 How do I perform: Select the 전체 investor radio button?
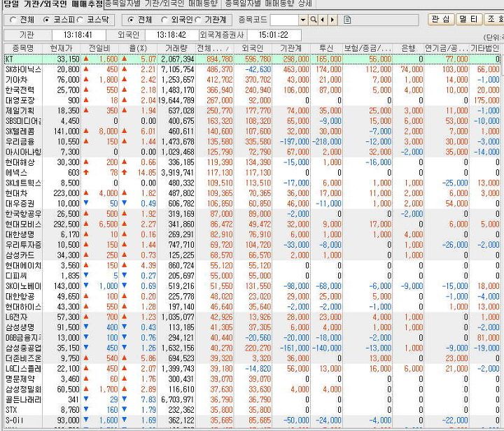click(x=130, y=20)
